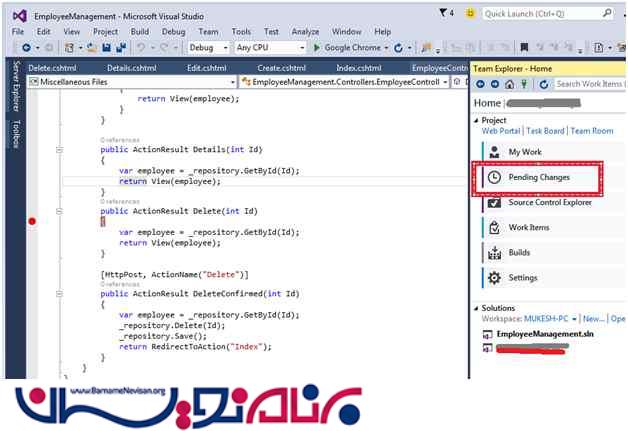Viewport: 628px width, 431px height.
Task: Open Team Explorer Settings gear
Action: point(494,278)
